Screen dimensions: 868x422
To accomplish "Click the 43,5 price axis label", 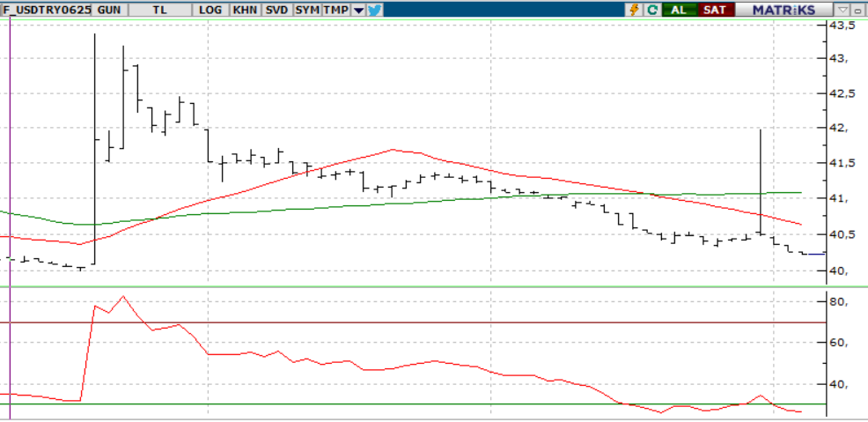I will (842, 26).
